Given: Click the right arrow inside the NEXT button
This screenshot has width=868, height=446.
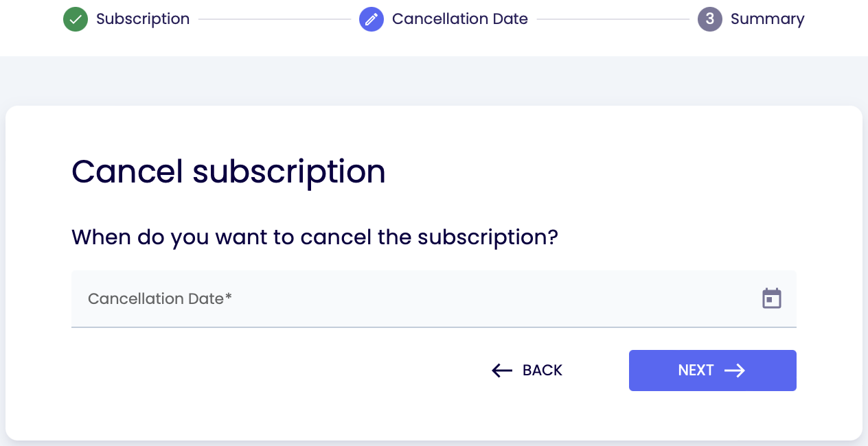Looking at the screenshot, I should pyautogui.click(x=735, y=371).
